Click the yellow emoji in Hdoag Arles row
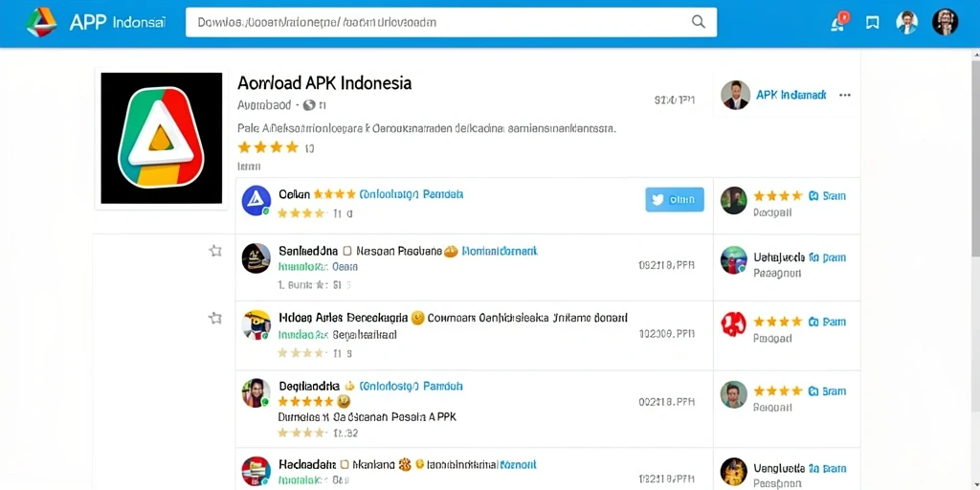The height and width of the screenshot is (490, 980). [x=418, y=318]
